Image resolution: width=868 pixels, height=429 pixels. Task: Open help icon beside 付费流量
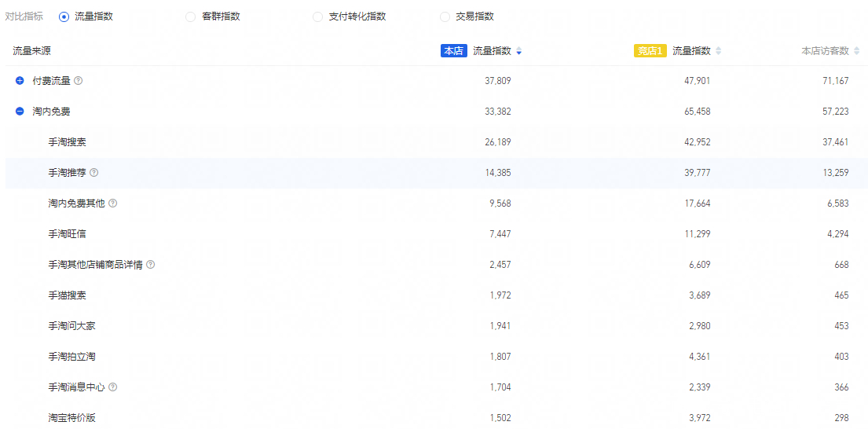coord(79,81)
